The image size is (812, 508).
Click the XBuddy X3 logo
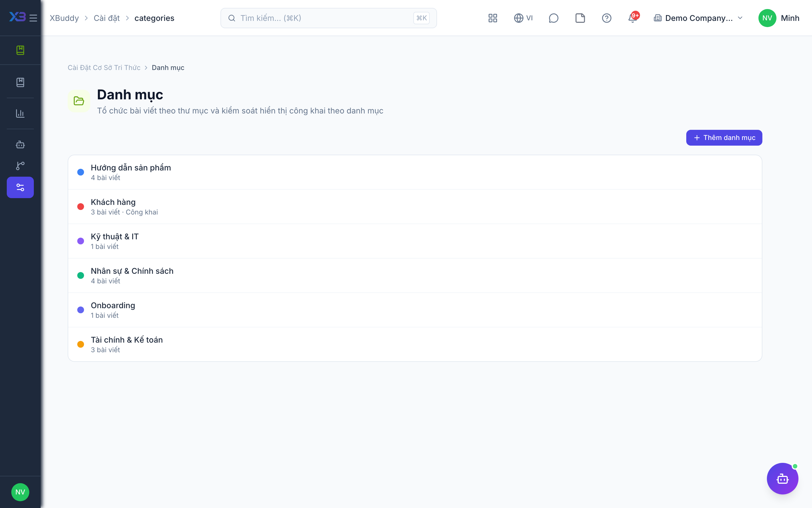[x=17, y=17]
